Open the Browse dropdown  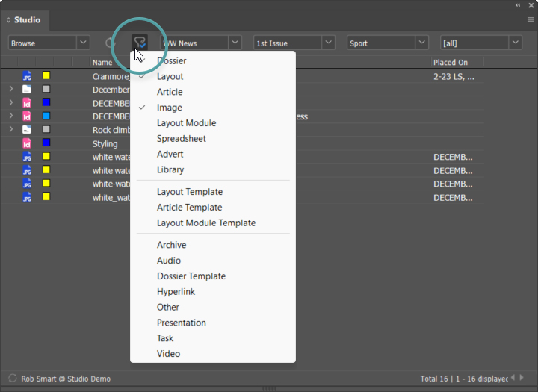tap(49, 43)
